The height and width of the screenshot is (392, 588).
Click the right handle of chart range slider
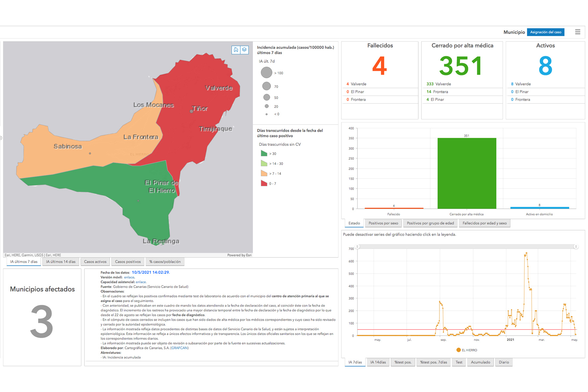tap(576, 247)
